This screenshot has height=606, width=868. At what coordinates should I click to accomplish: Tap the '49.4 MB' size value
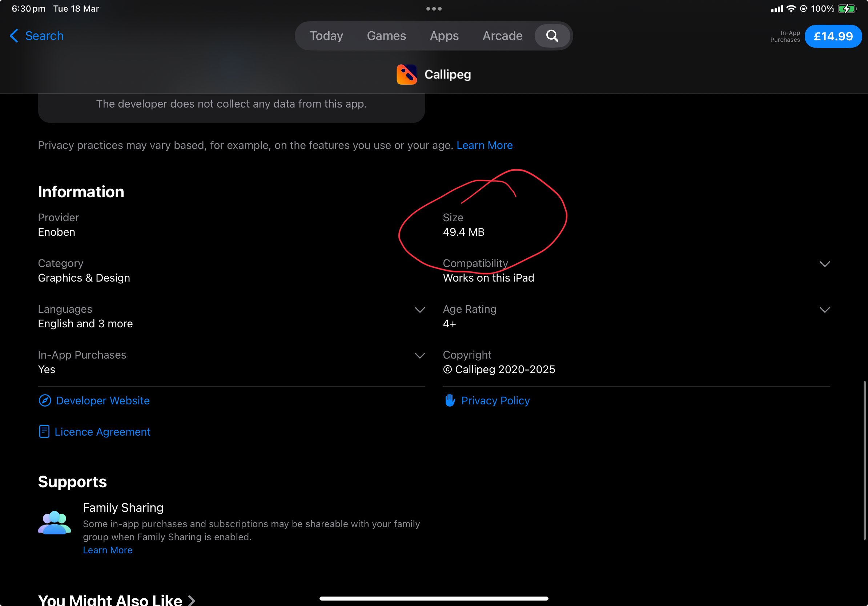pyautogui.click(x=463, y=232)
